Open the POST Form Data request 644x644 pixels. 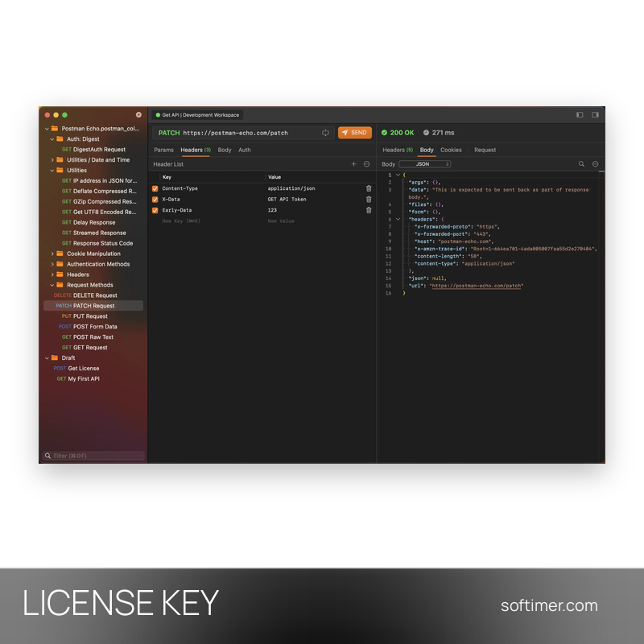tap(88, 327)
